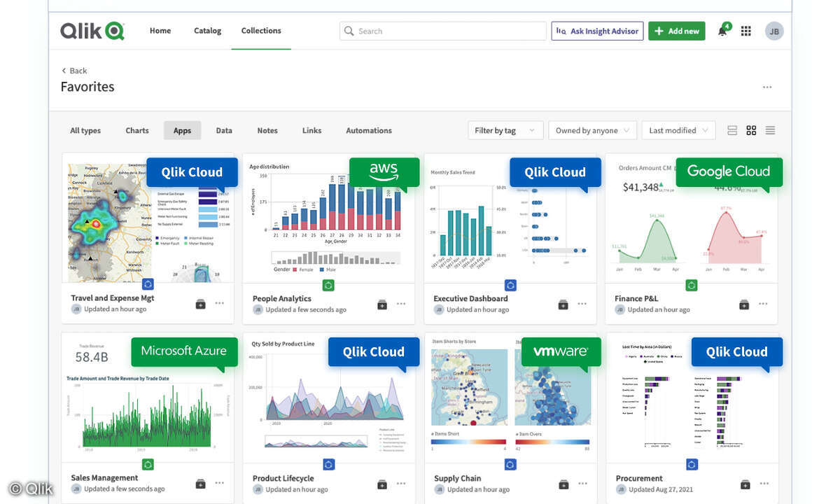840x504 pixels.
Task: Open the Last modified sort dropdown
Action: pos(678,130)
